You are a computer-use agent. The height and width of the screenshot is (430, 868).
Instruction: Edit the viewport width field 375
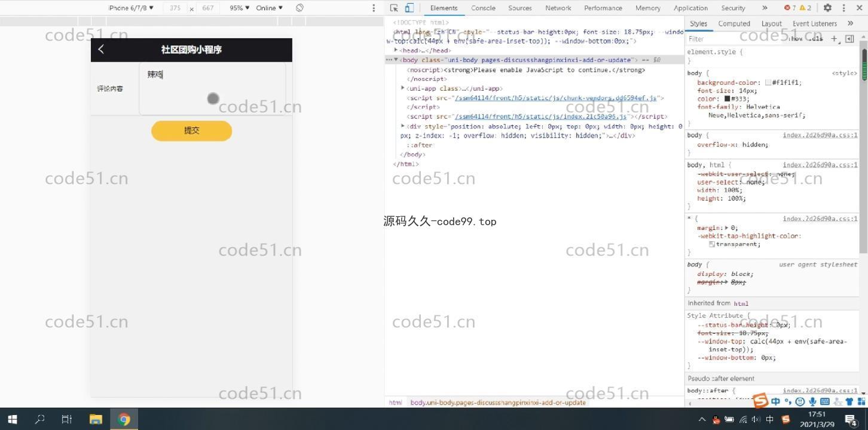point(175,8)
